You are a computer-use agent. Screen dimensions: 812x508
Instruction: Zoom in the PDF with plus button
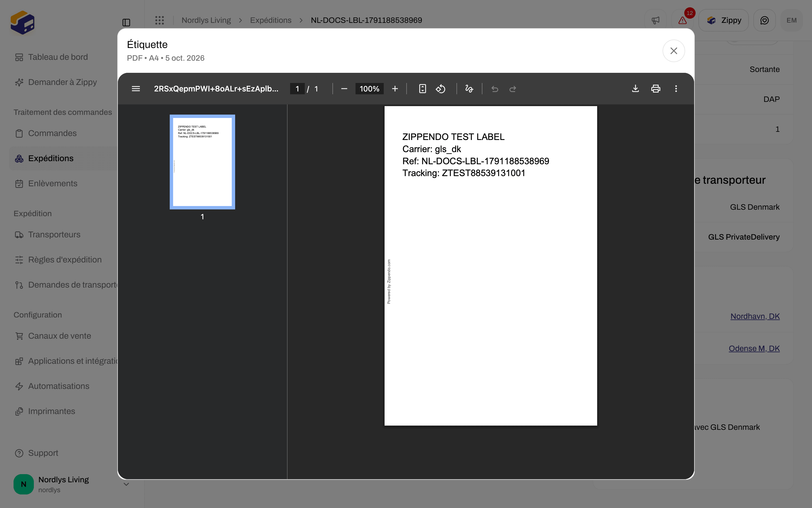[x=395, y=89]
